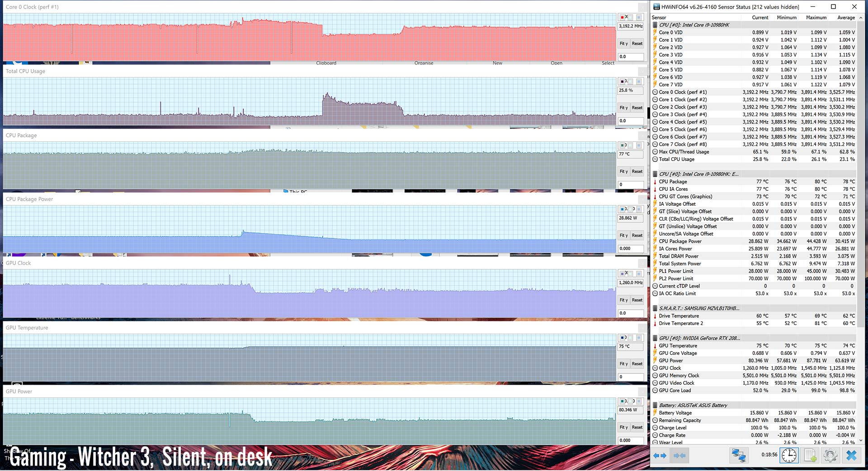Start logging with the sheet-plus icon
This screenshot has width=868, height=471.
810,455
